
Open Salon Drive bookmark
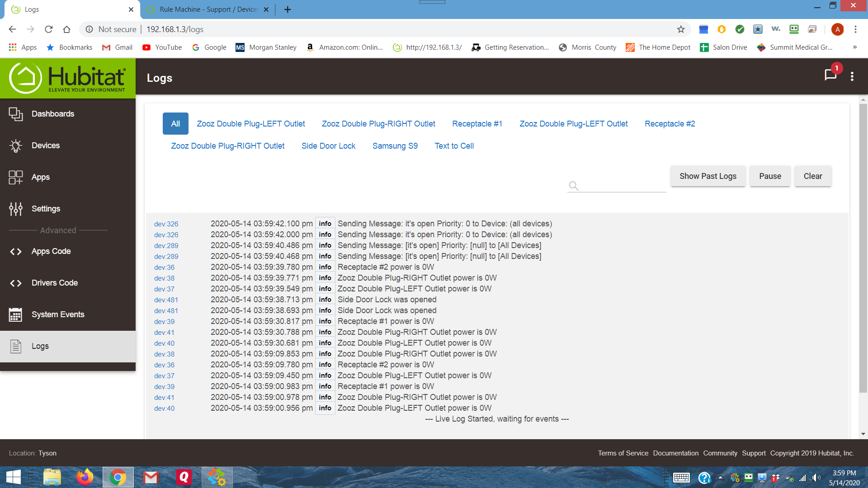coord(723,47)
